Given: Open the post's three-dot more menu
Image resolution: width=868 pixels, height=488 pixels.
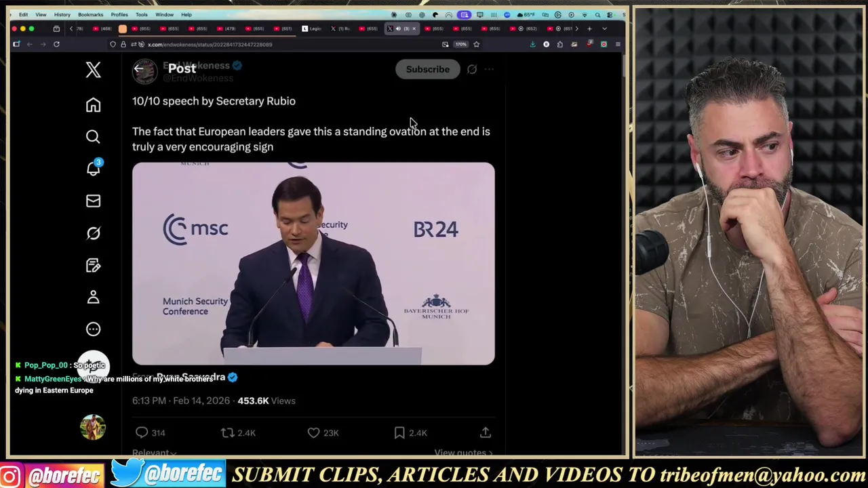Looking at the screenshot, I should tap(489, 69).
